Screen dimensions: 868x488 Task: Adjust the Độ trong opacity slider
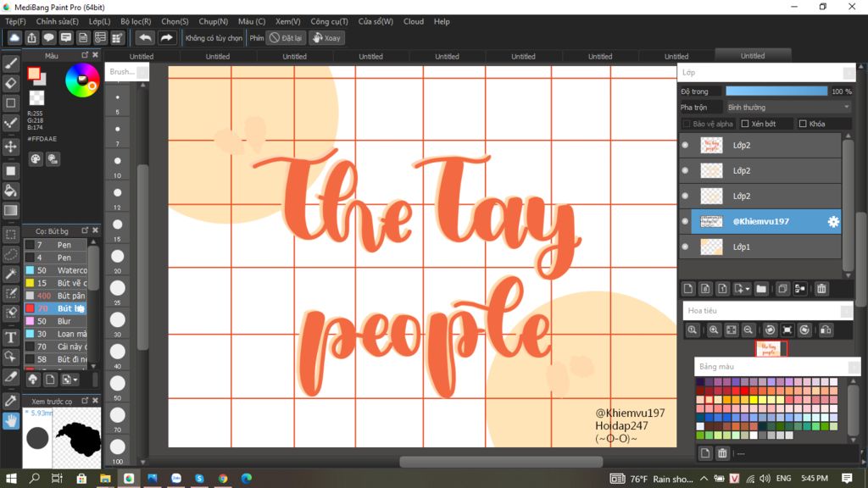pyautogui.click(x=776, y=91)
